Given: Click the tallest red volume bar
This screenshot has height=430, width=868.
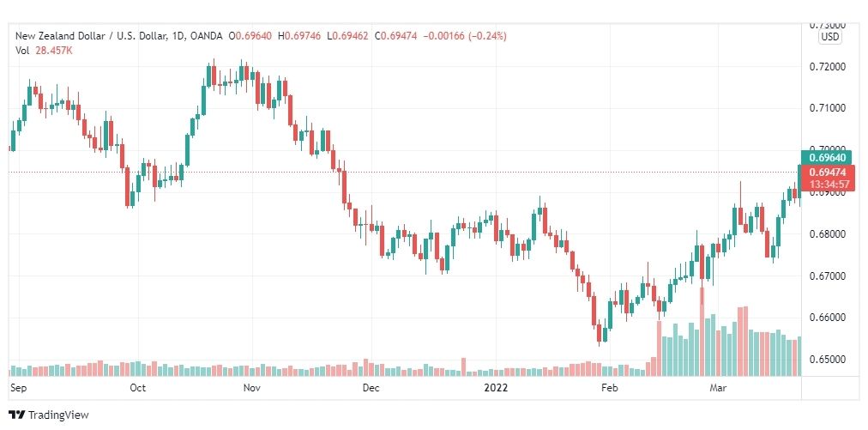Looking at the screenshot, I should tap(702, 331).
